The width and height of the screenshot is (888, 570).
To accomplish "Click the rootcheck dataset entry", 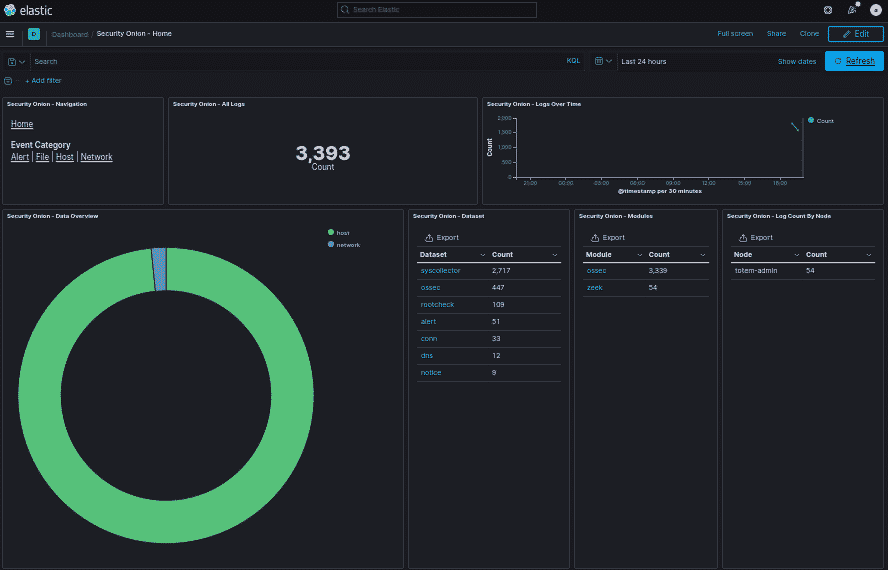I will point(437,305).
